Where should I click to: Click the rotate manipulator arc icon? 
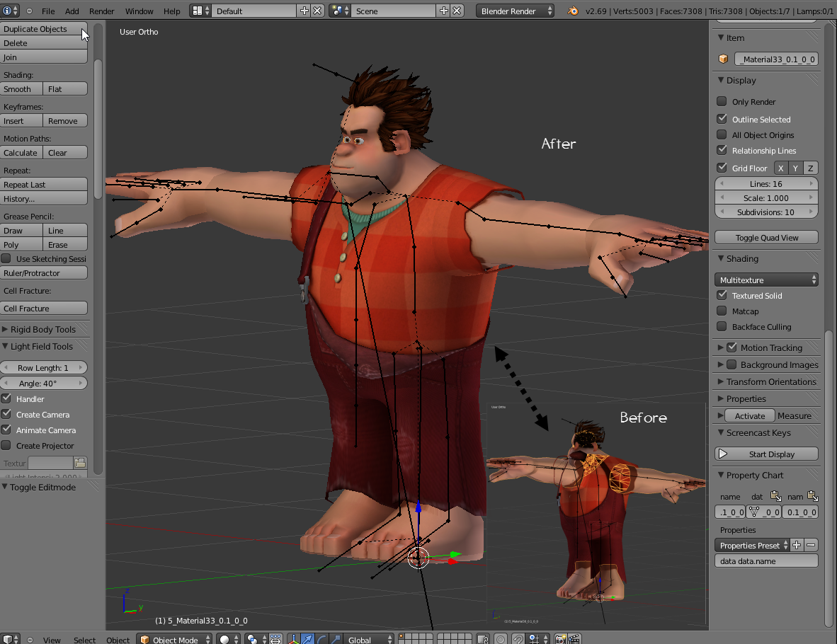click(322, 639)
